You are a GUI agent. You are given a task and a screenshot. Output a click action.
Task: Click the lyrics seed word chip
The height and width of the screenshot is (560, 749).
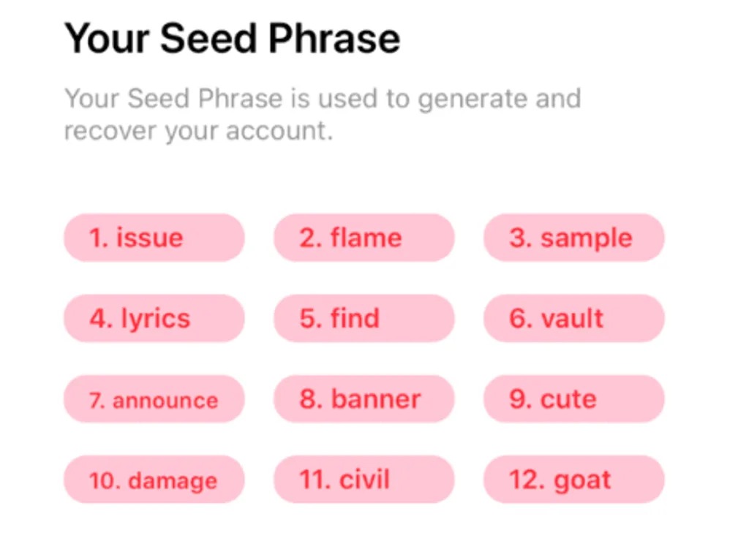[154, 318]
